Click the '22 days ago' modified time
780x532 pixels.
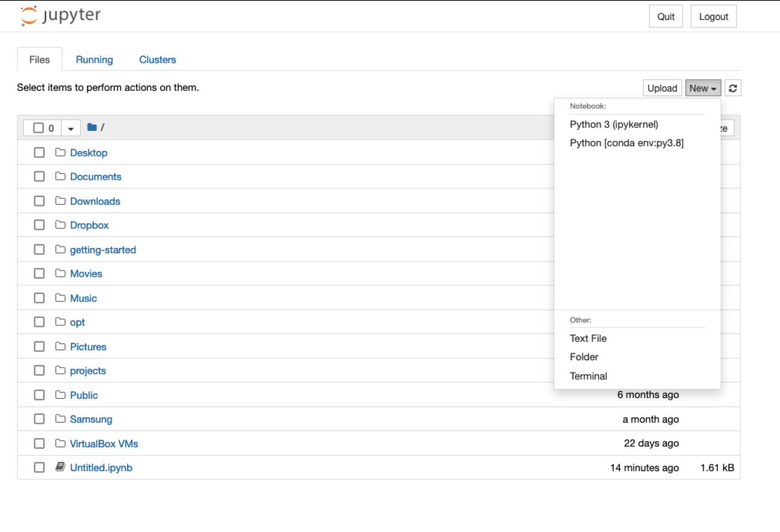(x=651, y=443)
